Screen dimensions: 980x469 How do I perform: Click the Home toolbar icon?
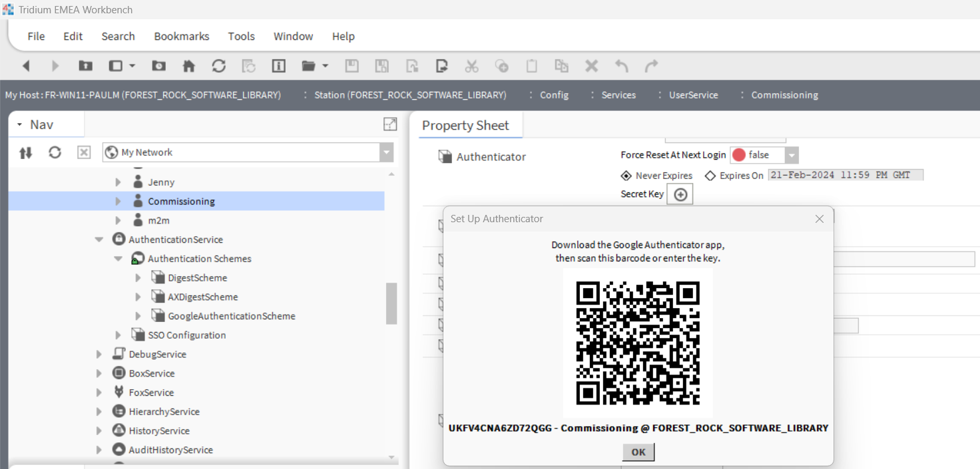(x=189, y=66)
